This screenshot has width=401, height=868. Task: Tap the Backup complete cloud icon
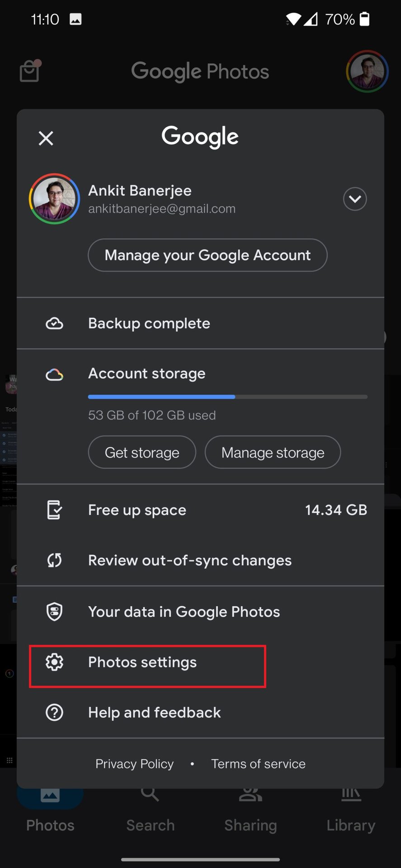click(x=54, y=324)
